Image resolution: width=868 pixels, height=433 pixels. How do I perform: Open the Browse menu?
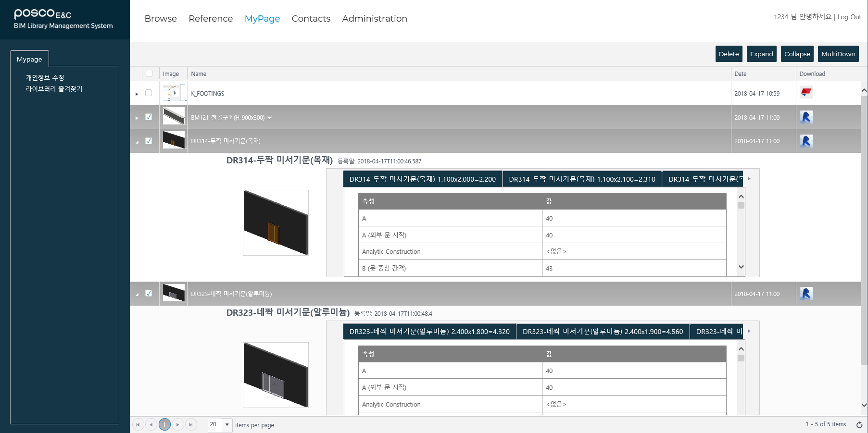(161, 19)
